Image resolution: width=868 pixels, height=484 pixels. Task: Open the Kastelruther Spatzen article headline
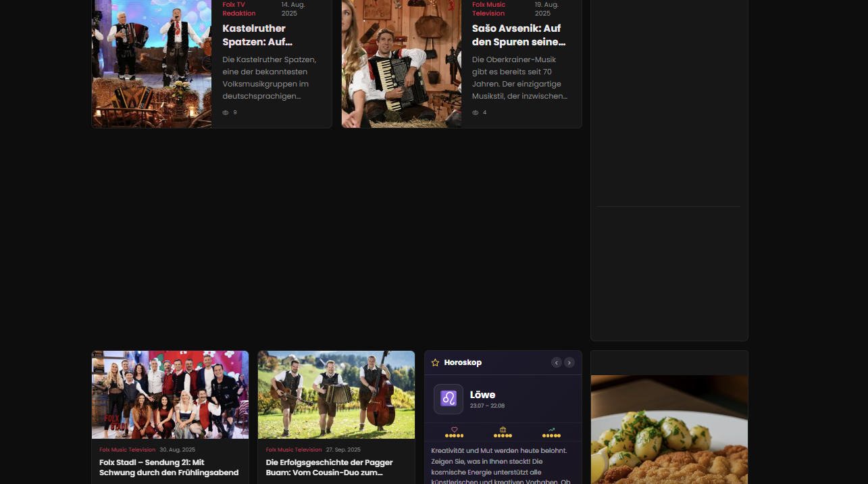(257, 35)
